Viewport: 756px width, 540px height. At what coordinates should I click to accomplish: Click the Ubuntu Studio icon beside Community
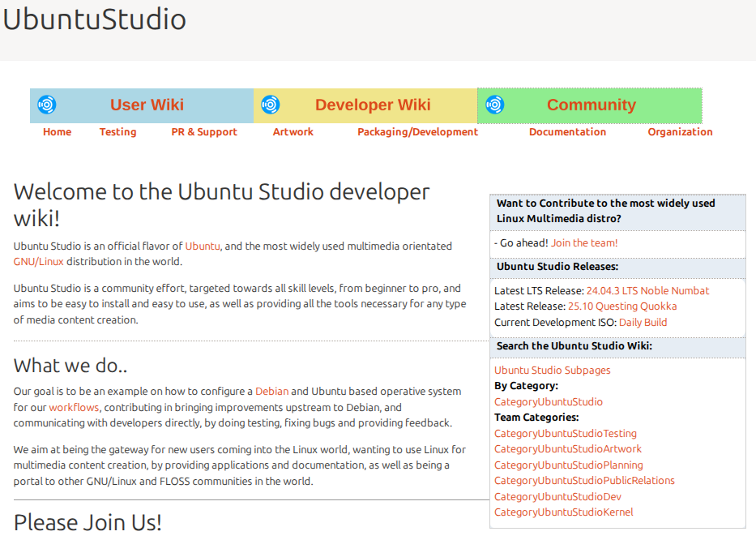(x=494, y=105)
